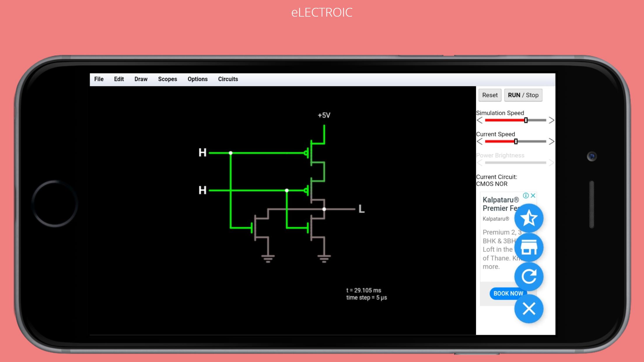Viewport: 644px width, 362px height.
Task: Expand the Options menu
Action: click(x=197, y=79)
